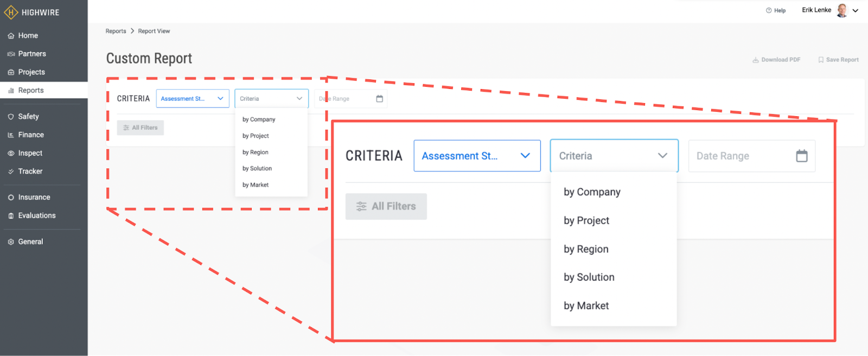Click the All Filters button
The image size is (868, 356).
pyautogui.click(x=141, y=128)
